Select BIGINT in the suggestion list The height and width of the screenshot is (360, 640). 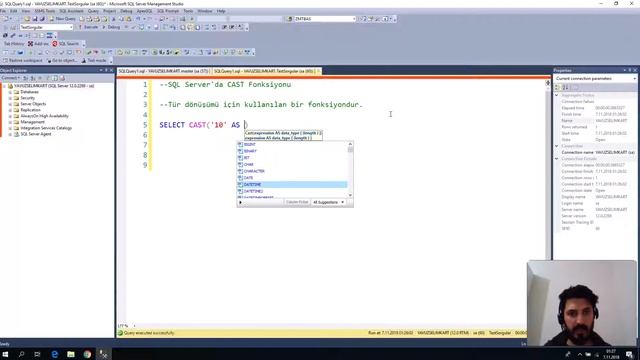coord(292,144)
